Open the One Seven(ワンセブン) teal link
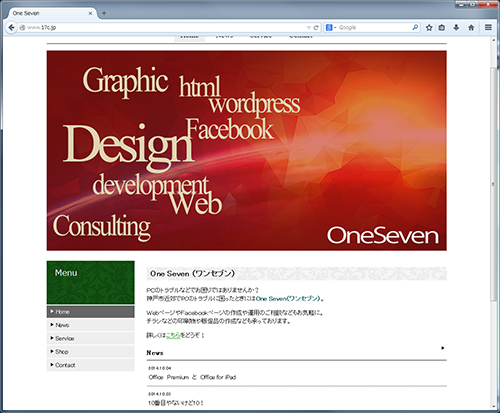Image resolution: width=500 pixels, height=413 pixels. (288, 299)
